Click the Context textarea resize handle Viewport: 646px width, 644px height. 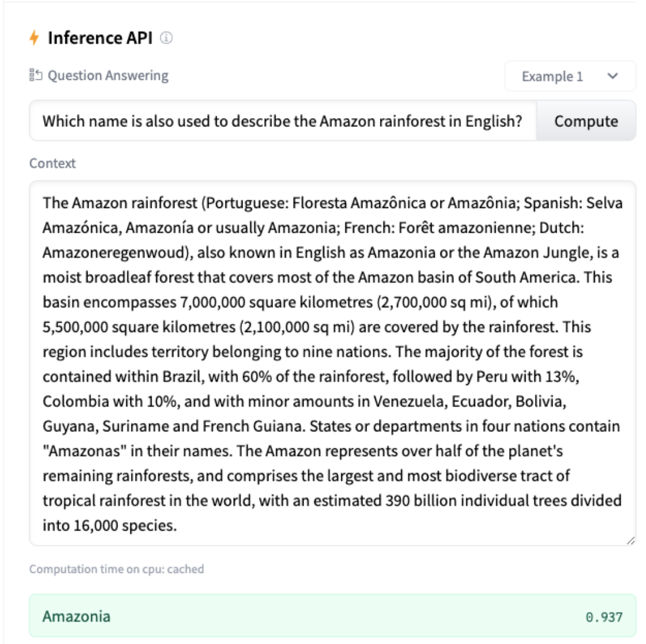pos(630,540)
